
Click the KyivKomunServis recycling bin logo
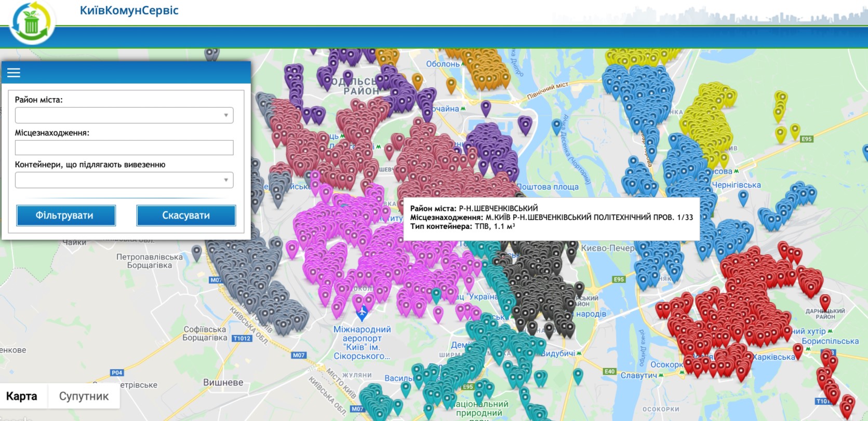pos(32,23)
